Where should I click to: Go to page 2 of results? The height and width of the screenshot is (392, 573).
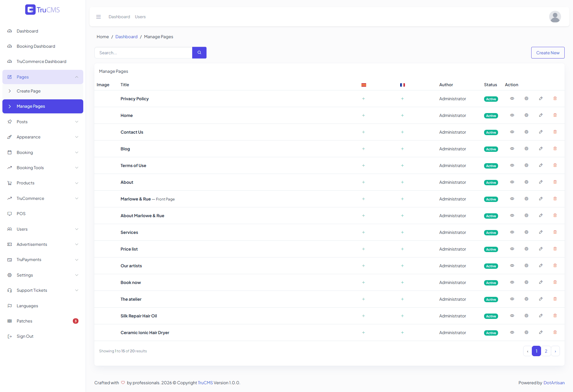tap(546, 351)
